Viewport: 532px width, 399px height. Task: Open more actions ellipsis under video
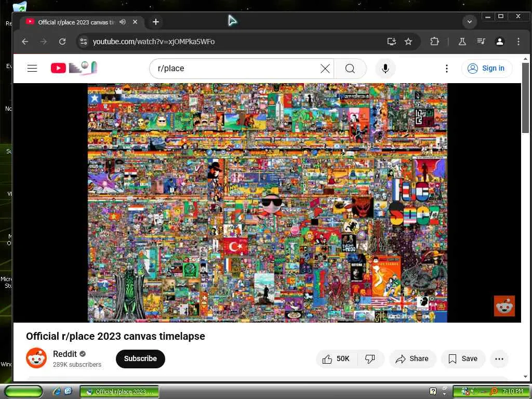click(x=499, y=358)
